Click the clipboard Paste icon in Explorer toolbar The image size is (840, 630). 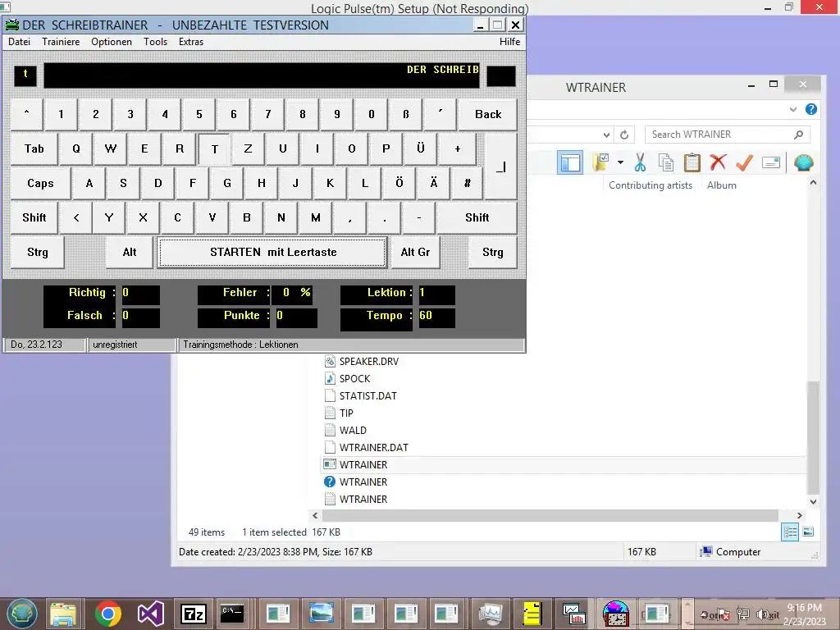(692, 162)
